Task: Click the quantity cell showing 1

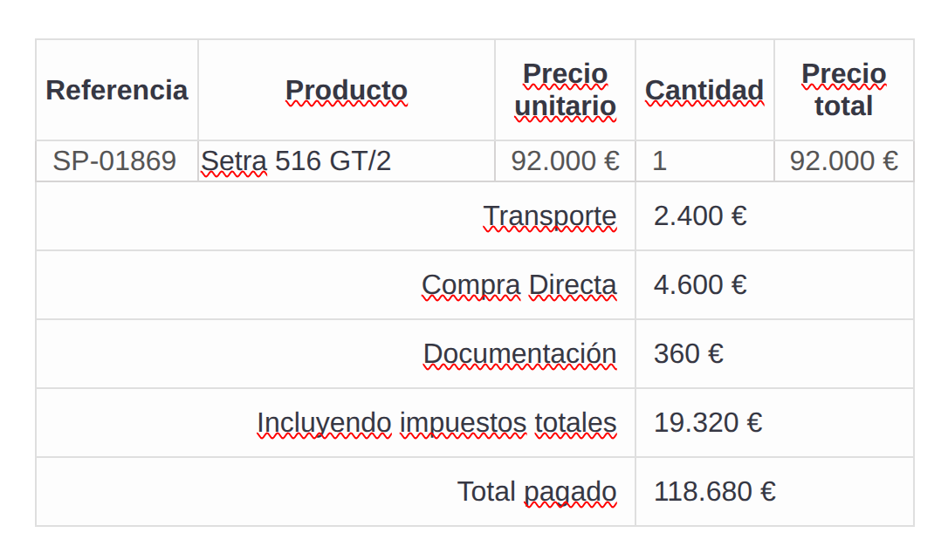Action: click(660, 161)
